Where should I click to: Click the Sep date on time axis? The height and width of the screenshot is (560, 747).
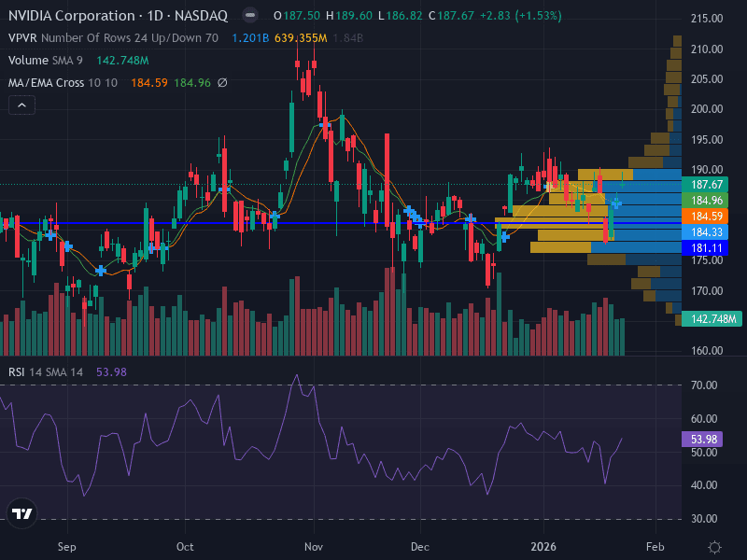(x=66, y=547)
